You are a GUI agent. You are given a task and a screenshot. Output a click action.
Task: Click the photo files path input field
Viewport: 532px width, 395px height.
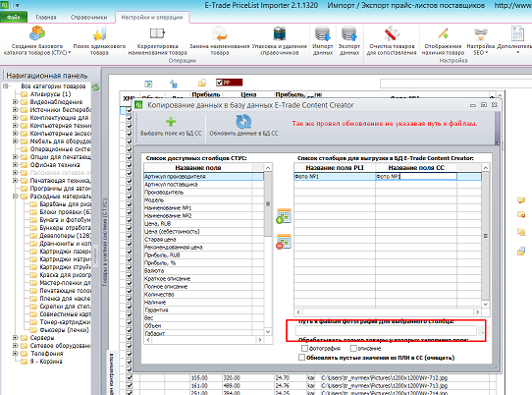tap(386, 330)
